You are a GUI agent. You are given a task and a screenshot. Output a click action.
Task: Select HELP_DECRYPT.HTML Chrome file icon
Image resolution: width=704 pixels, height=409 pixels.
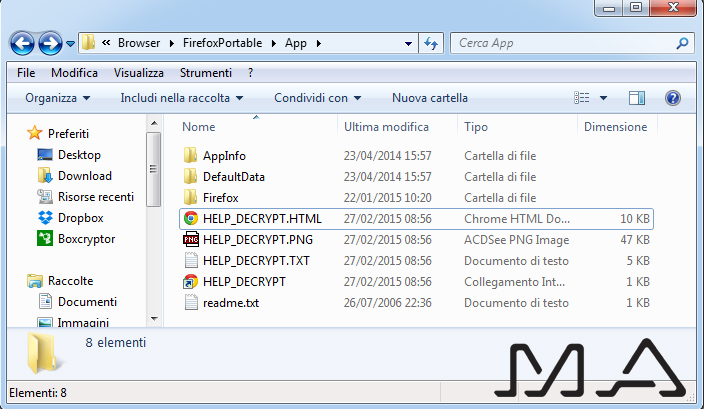pyautogui.click(x=190, y=219)
